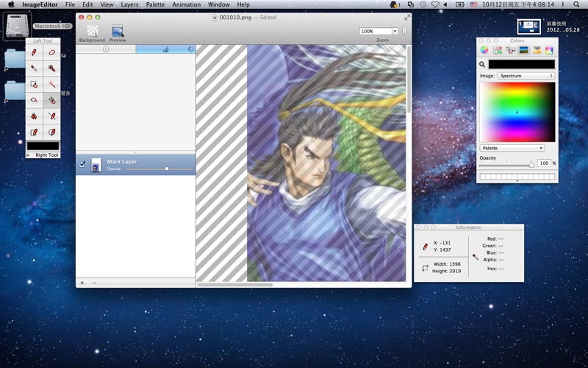Switch to the clock history tab
Image resolution: width=588 pixels, height=368 pixels.
coord(106,49)
